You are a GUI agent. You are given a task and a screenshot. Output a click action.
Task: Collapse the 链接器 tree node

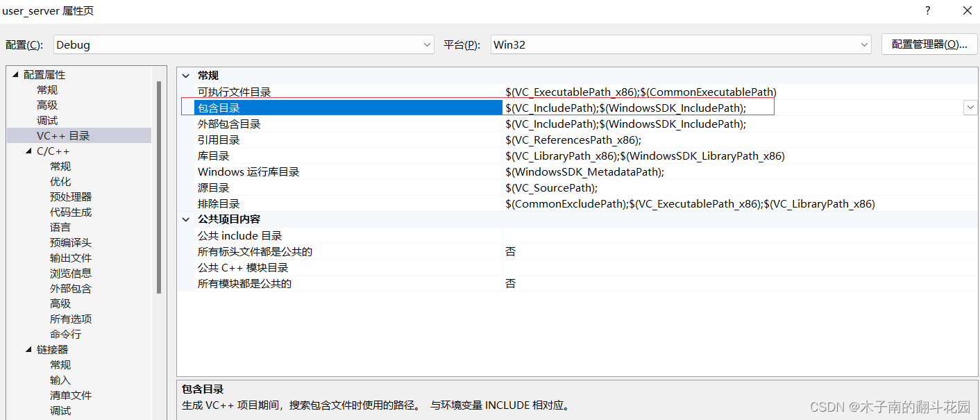coord(28,349)
